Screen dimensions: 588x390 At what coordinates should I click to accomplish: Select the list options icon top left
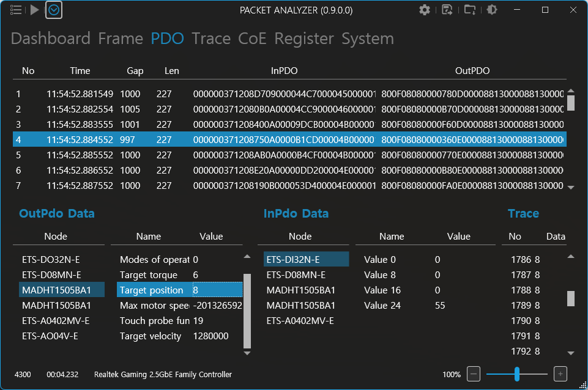point(16,9)
